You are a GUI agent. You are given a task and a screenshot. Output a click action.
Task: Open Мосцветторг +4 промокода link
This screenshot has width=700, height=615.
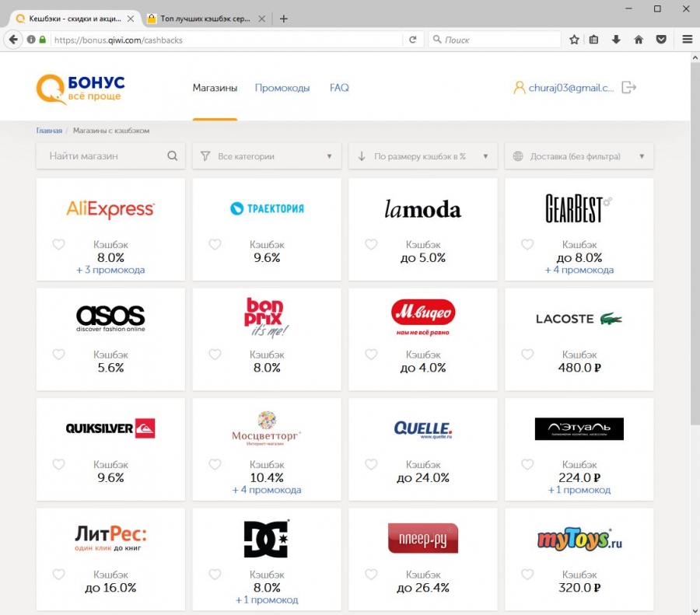[x=267, y=490]
